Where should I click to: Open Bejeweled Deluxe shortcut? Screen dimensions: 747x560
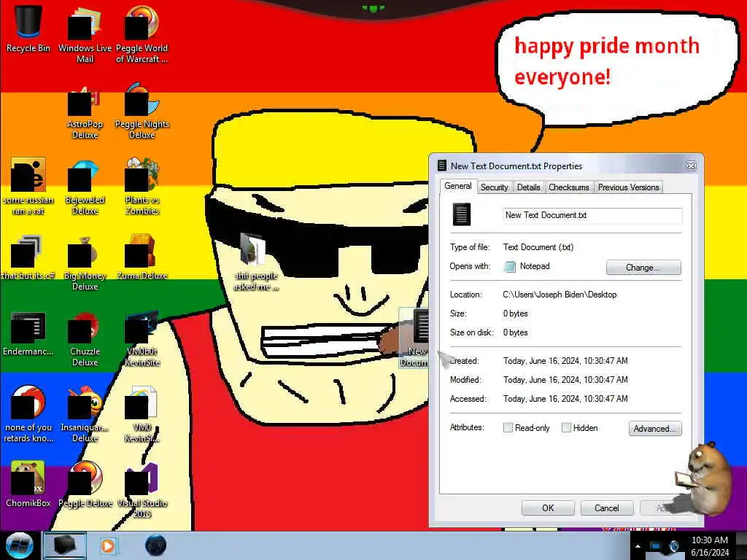[85, 187]
